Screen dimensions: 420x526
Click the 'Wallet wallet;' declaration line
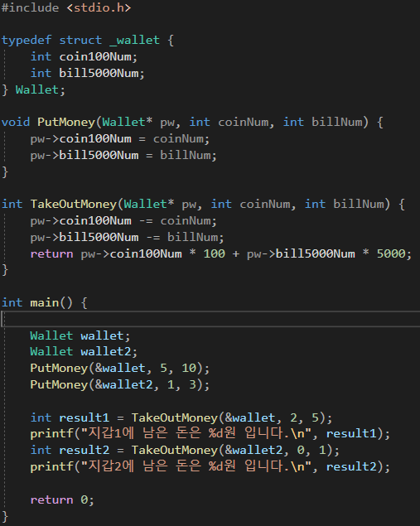coord(80,335)
